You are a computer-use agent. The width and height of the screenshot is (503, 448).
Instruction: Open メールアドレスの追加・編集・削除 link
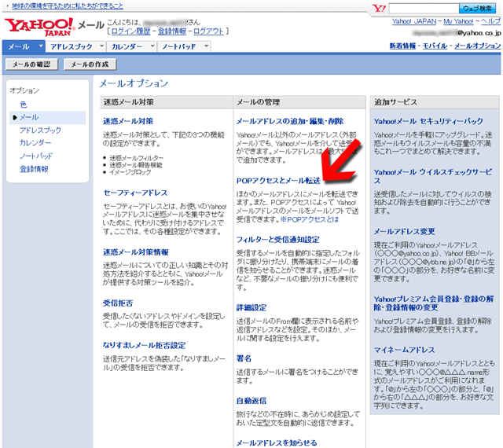tap(290, 121)
